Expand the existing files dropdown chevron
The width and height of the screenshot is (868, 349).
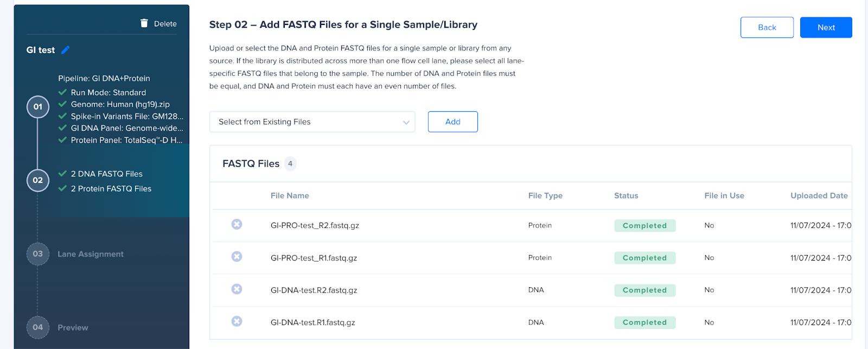(x=406, y=122)
